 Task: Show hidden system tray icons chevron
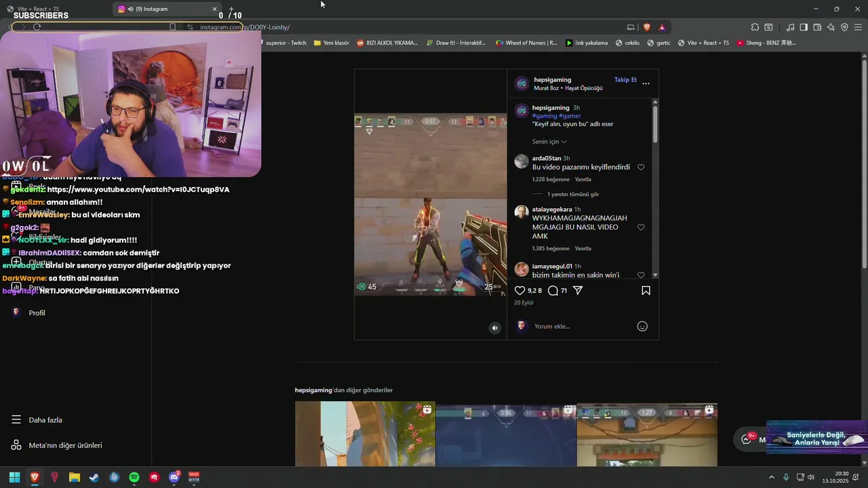point(771,477)
